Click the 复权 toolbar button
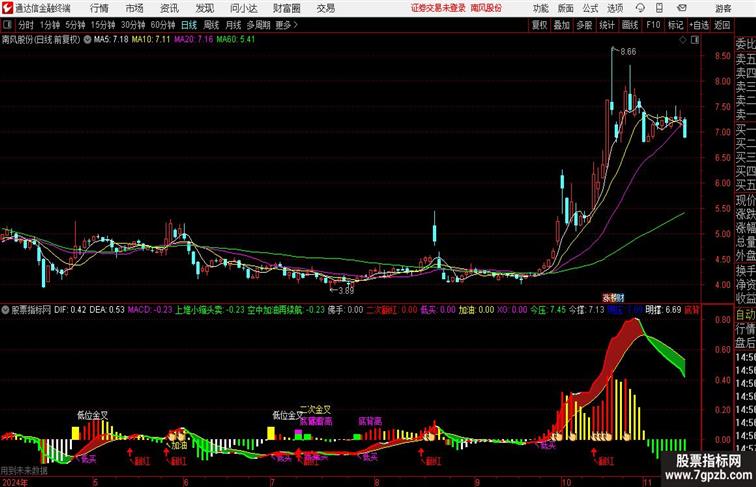The height and width of the screenshot is (487, 756). (539, 25)
